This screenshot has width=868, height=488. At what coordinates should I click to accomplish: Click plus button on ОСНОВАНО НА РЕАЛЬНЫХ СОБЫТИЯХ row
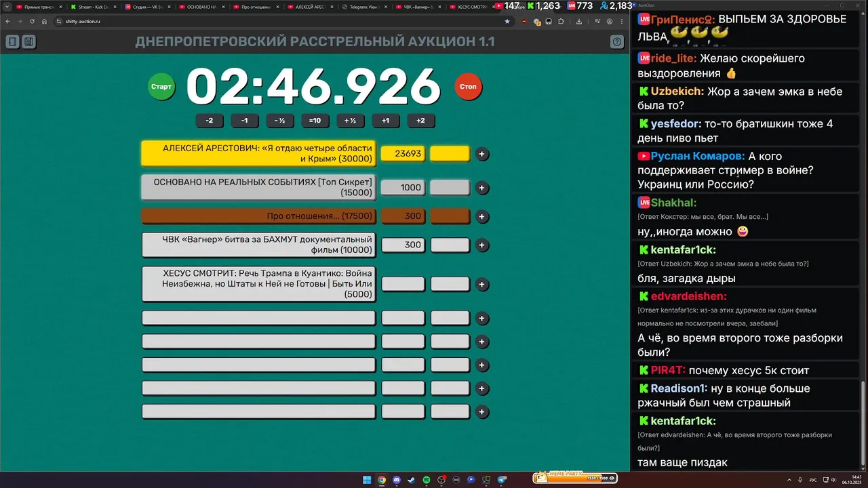(482, 188)
